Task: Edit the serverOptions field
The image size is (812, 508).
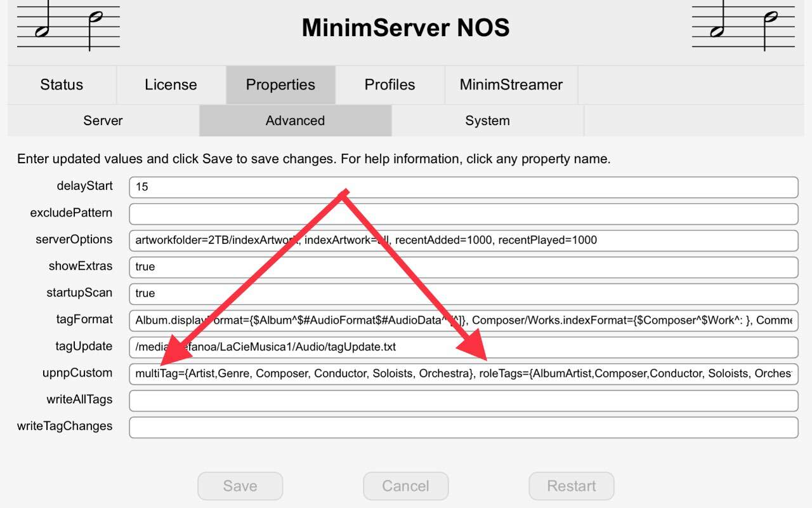Action: 463,241
